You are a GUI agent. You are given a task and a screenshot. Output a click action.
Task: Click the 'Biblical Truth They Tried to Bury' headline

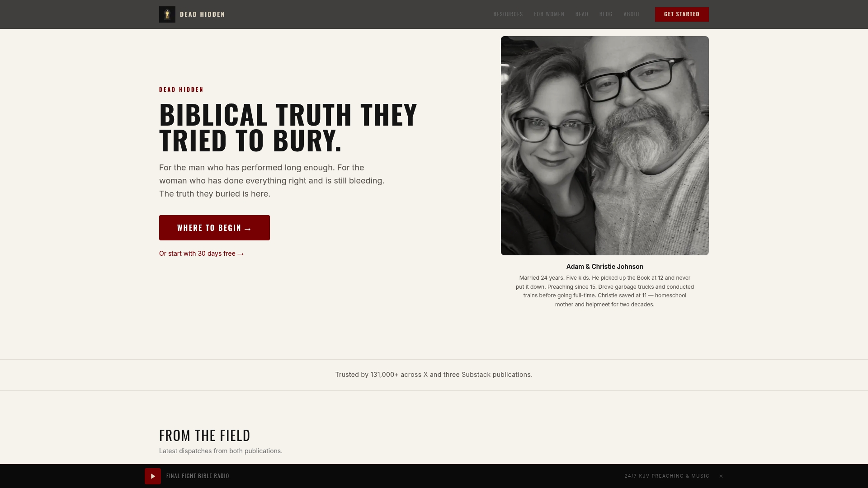288,127
